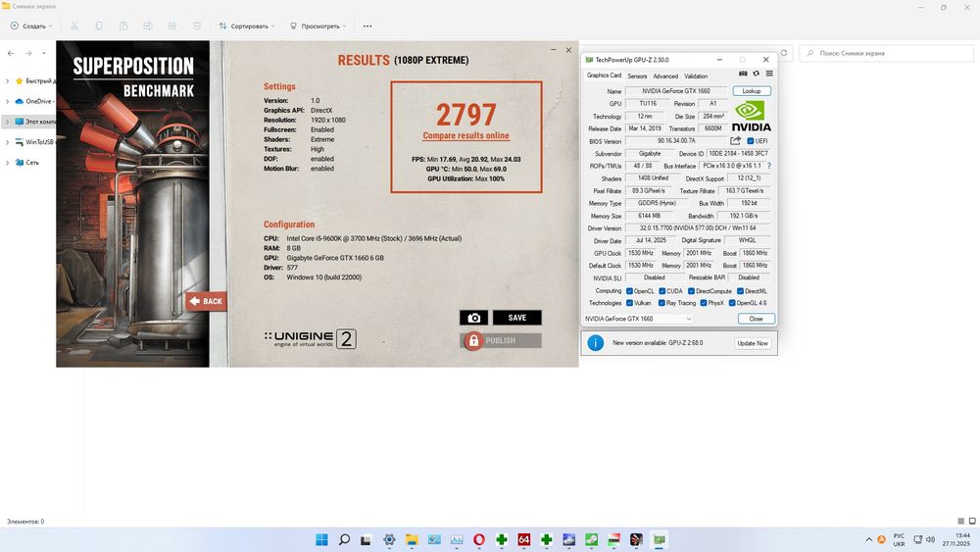Screen dimensions: 980x552
Task: Click the GPU Name field in GPU-Z
Action: pos(676,91)
